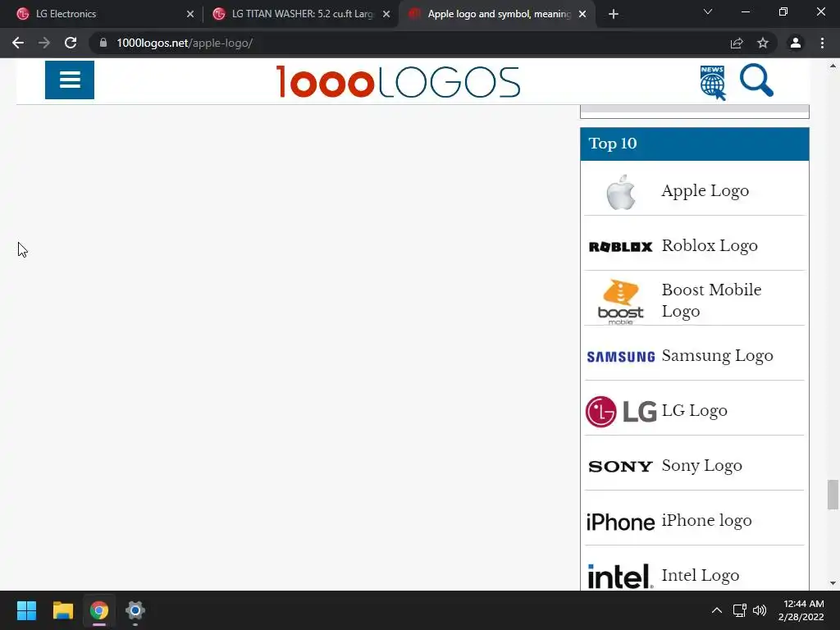Screen dimensions: 840x630
Task: Open the Samsung Logo link
Action: tap(717, 356)
